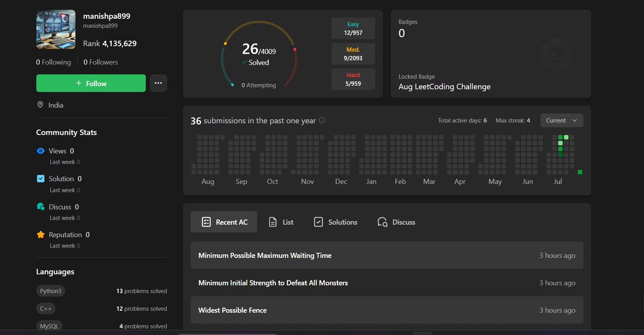
Task: Click the 4 problems solved text
Action: [143, 326]
